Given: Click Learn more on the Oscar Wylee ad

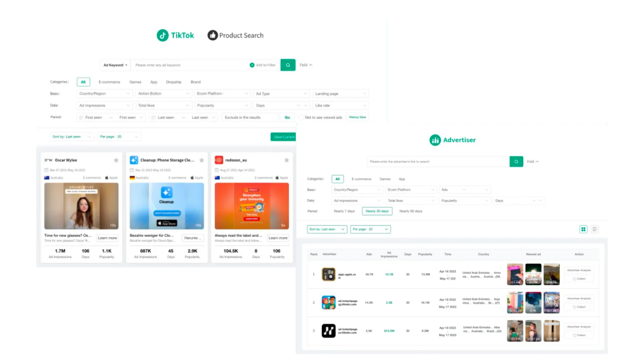Looking at the screenshot, I should (x=107, y=238).
